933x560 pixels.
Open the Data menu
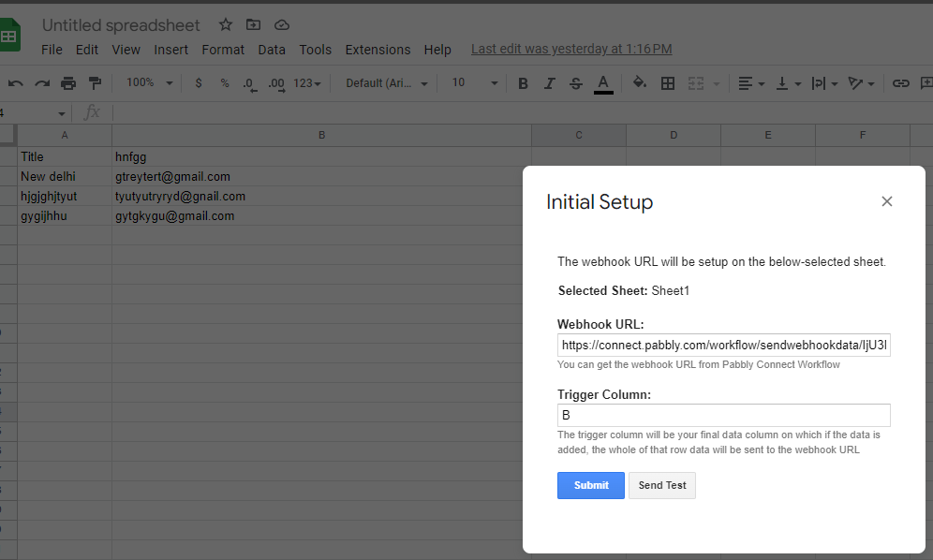coord(272,50)
